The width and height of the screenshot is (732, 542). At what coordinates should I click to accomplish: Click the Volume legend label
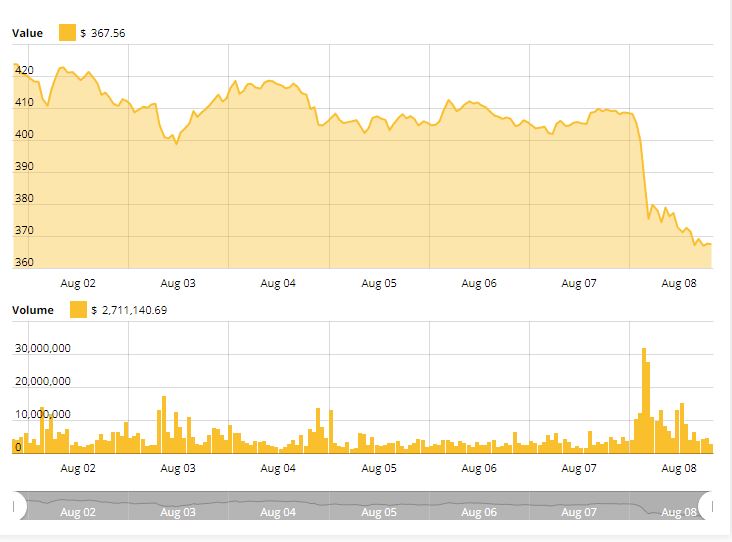tap(32, 310)
